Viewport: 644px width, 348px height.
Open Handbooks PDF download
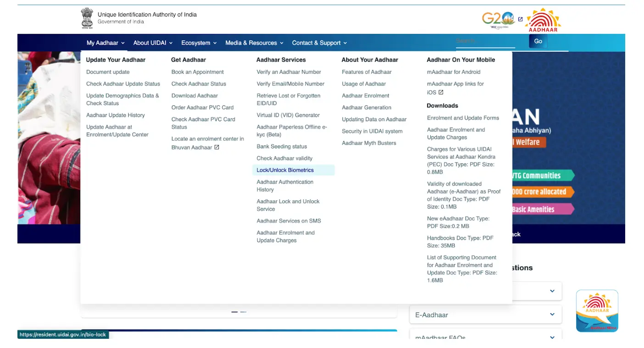coord(460,242)
